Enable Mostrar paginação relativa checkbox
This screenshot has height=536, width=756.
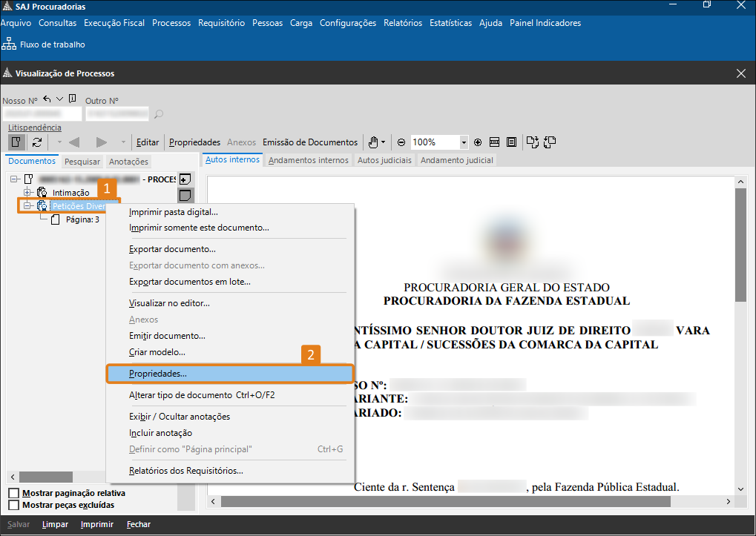tap(14, 493)
